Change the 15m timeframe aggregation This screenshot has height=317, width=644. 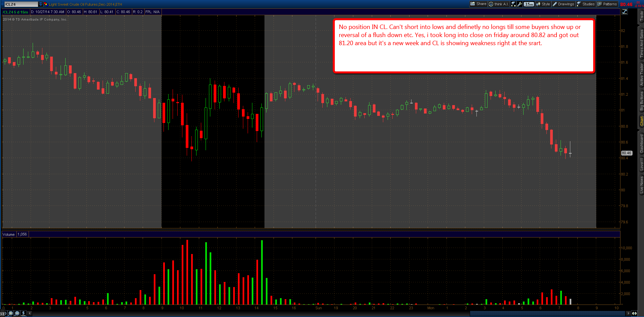click(529, 4)
